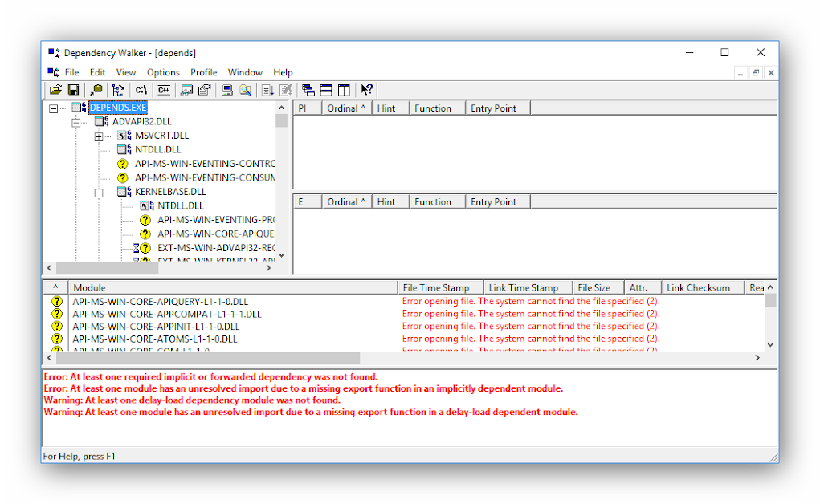This screenshot has height=504, width=820.
Task: Open the module Properties toolbar icon
Action: (204, 90)
